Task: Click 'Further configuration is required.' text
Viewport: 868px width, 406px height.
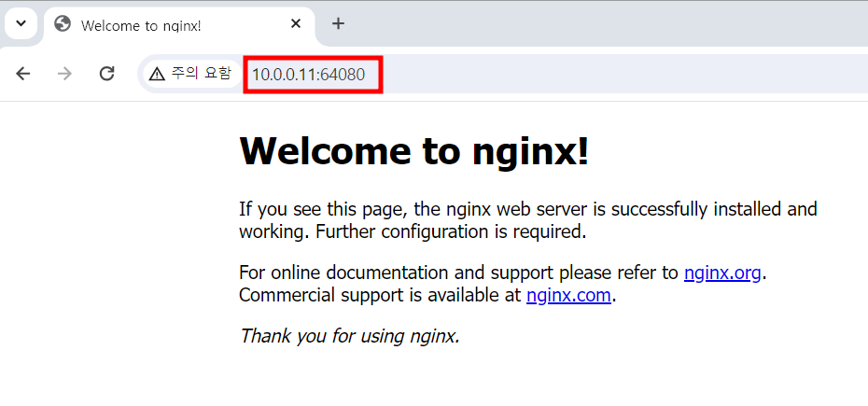Action: click(451, 231)
